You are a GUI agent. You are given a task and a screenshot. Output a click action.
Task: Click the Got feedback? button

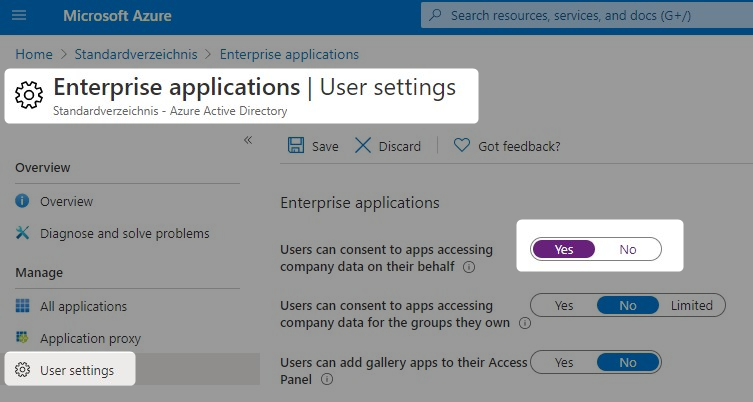coord(518,146)
